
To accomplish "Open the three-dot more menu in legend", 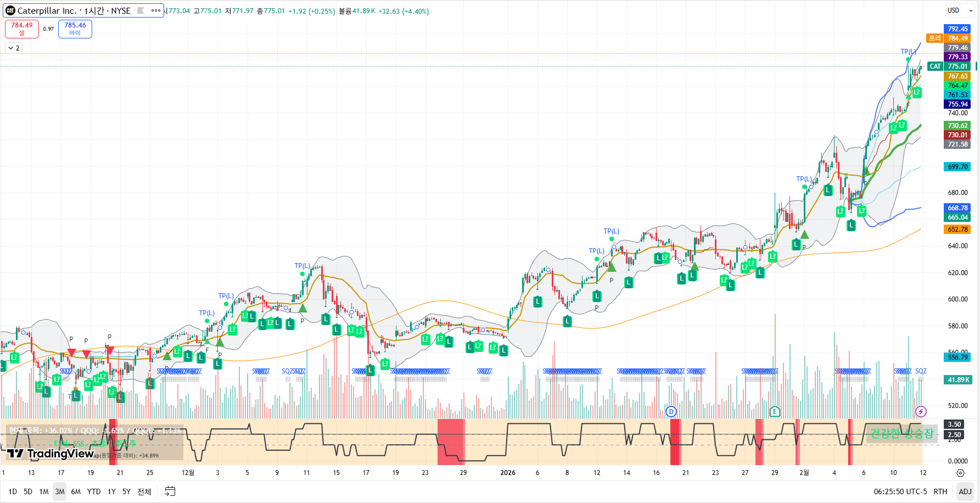I will [156, 10].
